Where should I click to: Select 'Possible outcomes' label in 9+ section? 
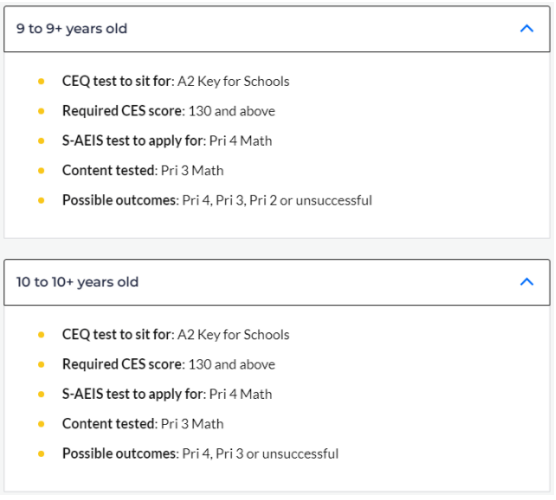pyautogui.click(x=121, y=200)
